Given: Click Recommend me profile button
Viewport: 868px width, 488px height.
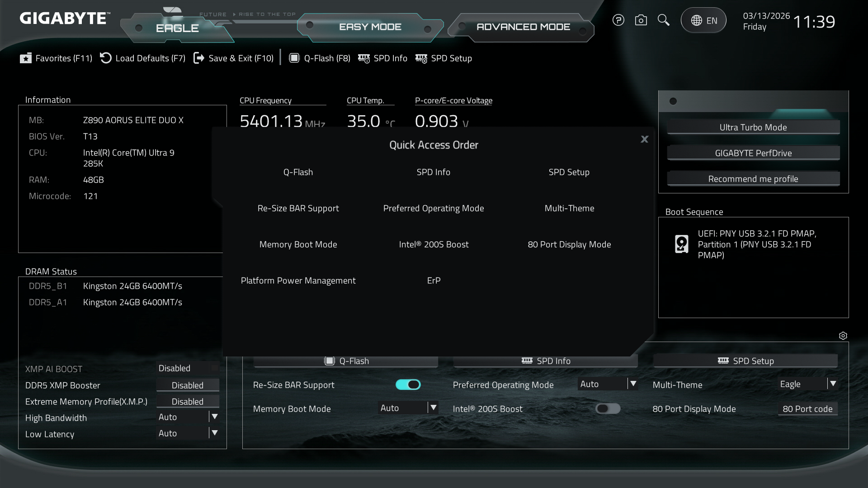Looking at the screenshot, I should click(x=753, y=179).
